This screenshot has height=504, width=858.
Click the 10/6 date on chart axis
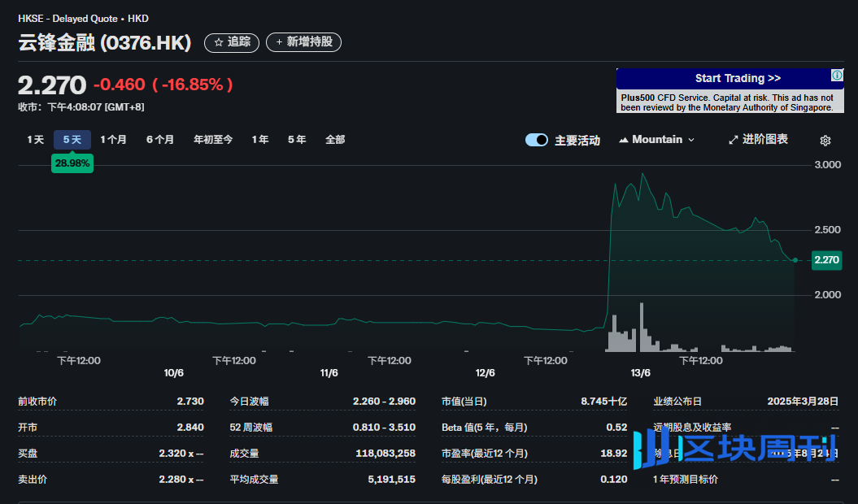pyautogui.click(x=173, y=372)
